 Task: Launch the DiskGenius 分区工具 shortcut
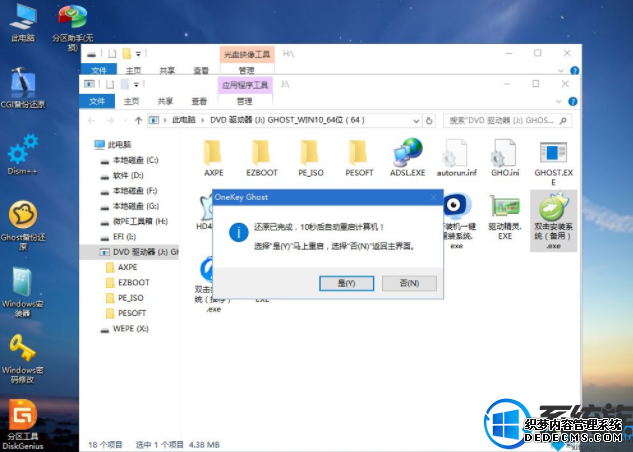[x=23, y=425]
